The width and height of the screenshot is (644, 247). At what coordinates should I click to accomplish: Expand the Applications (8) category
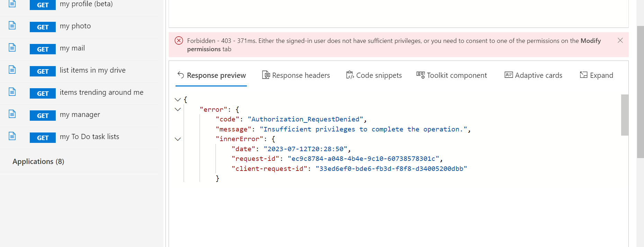(38, 162)
